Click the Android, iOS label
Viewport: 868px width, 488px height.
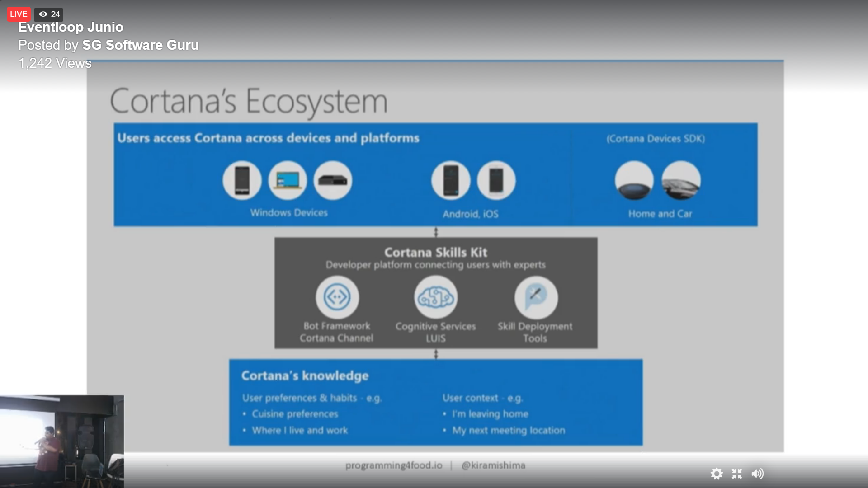(x=471, y=214)
